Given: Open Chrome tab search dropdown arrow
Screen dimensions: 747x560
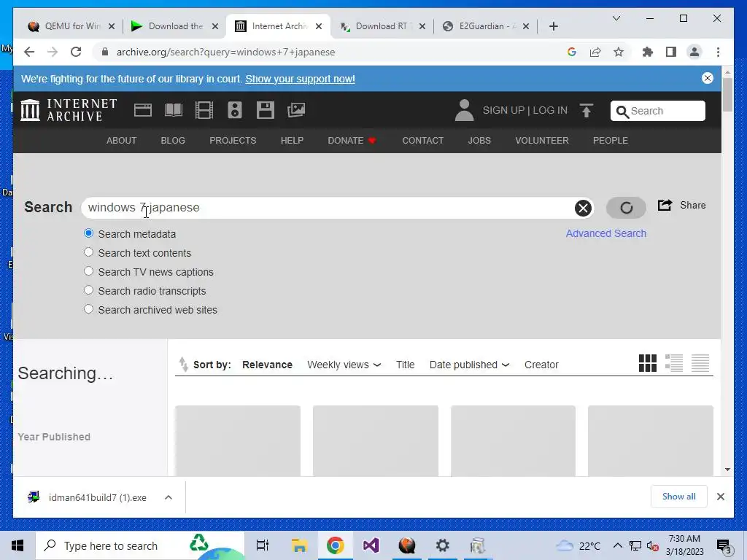Looking at the screenshot, I should pyautogui.click(x=616, y=18).
